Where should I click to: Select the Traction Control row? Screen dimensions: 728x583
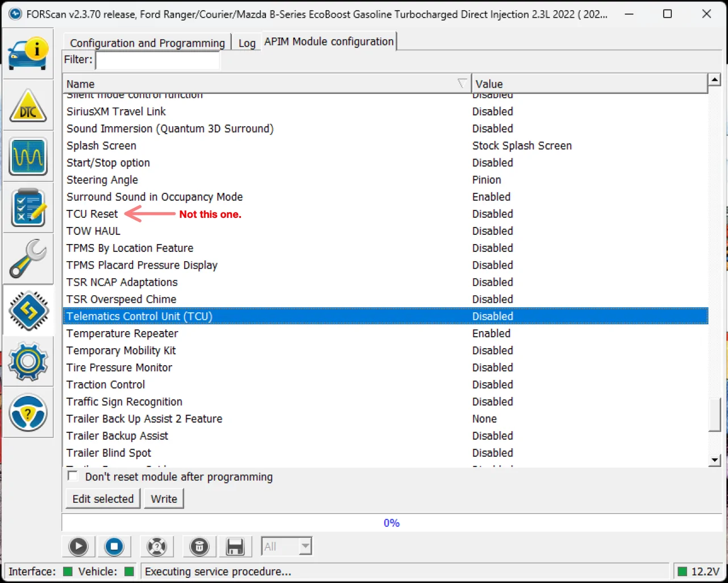click(x=385, y=384)
